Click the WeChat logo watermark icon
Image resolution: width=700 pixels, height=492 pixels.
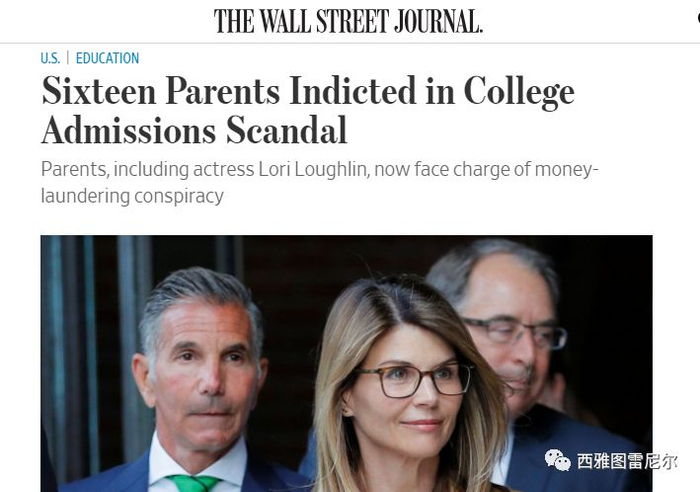(x=558, y=460)
